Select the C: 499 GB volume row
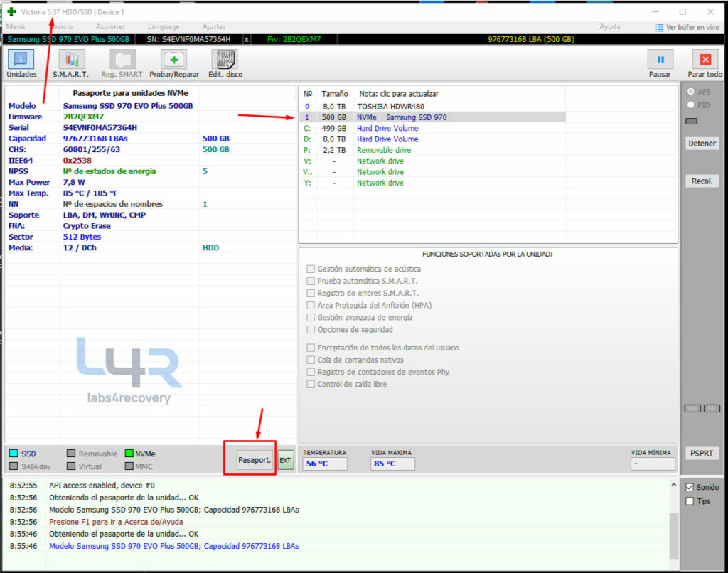The width and height of the screenshot is (728, 573). (x=433, y=128)
